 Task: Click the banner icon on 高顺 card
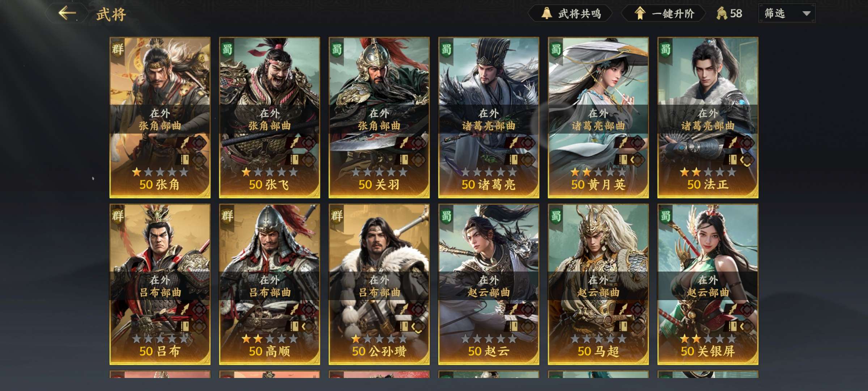pos(294,327)
